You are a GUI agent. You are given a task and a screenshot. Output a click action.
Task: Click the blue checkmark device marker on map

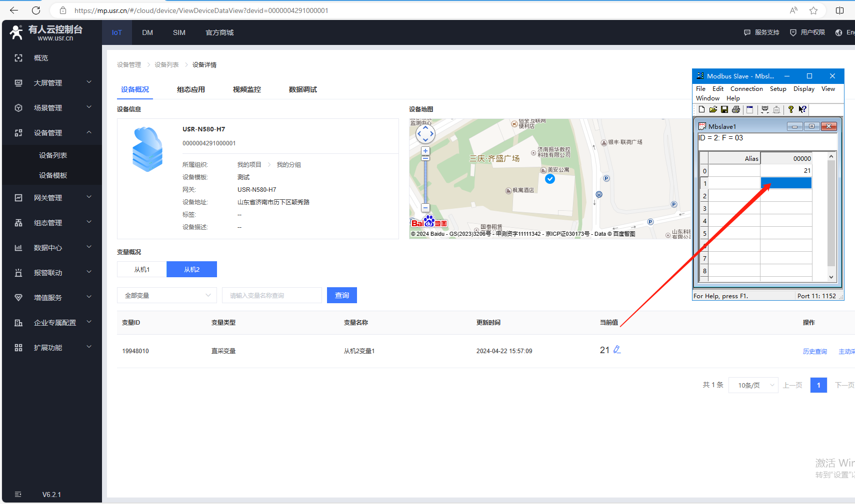point(550,179)
